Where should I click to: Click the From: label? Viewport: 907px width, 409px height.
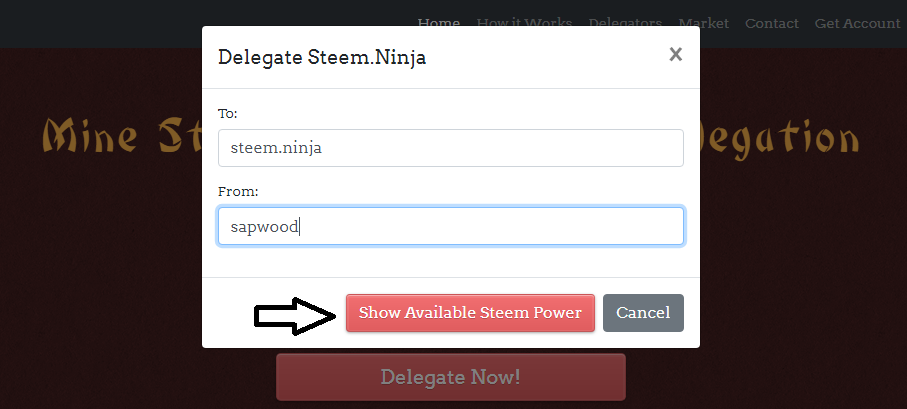click(238, 191)
